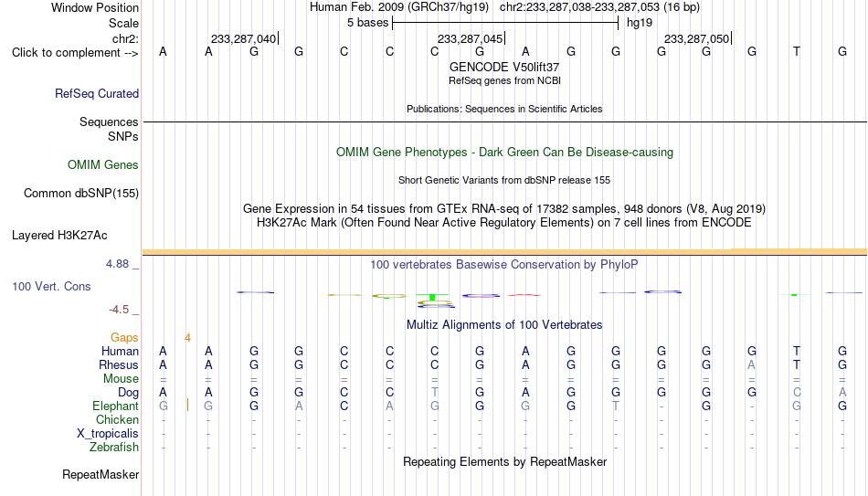This screenshot has height=496, width=868.
Task: Click the SNPs track label
Action: click(123, 136)
